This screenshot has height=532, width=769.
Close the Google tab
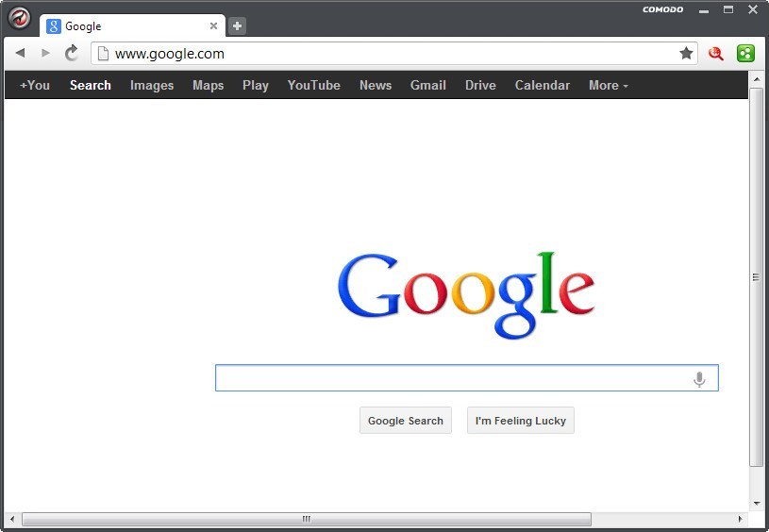(214, 26)
